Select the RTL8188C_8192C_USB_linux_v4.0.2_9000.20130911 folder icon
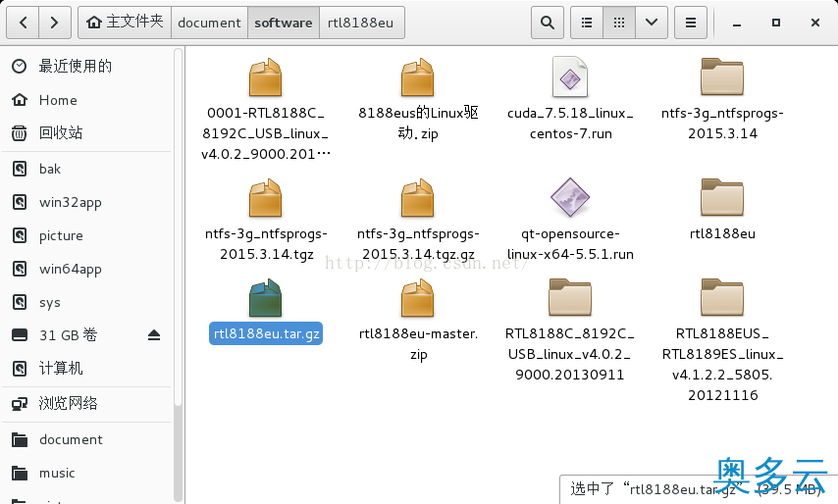This screenshot has height=504, width=838. tap(570, 297)
